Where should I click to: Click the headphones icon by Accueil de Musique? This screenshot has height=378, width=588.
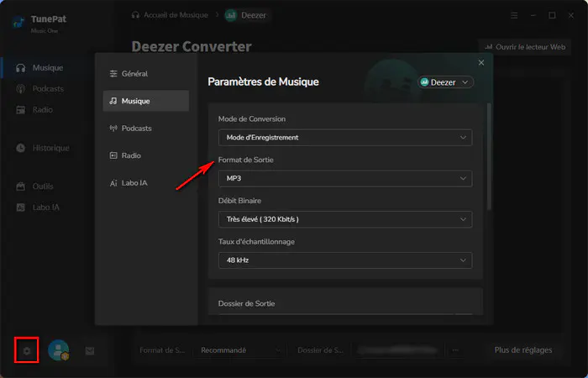tap(136, 15)
